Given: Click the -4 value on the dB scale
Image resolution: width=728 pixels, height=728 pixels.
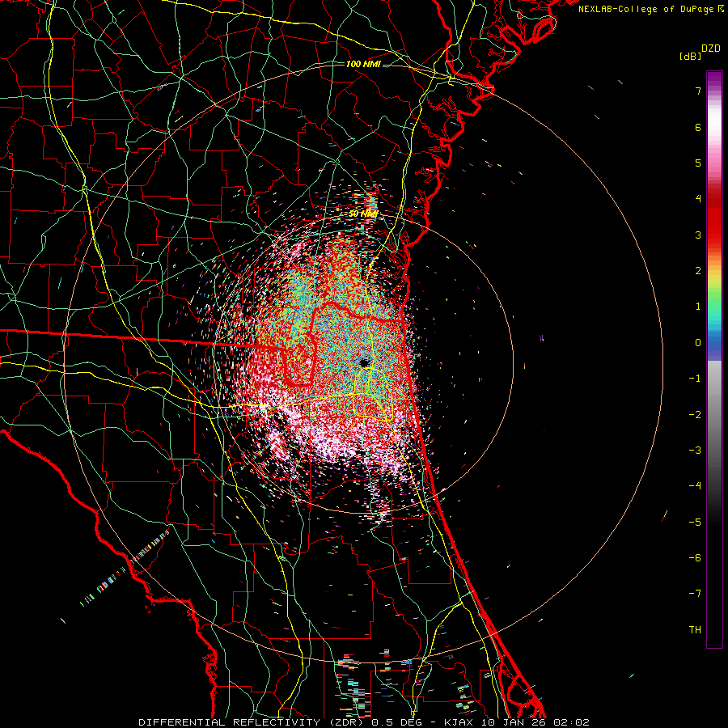Looking at the screenshot, I should coord(695,486).
